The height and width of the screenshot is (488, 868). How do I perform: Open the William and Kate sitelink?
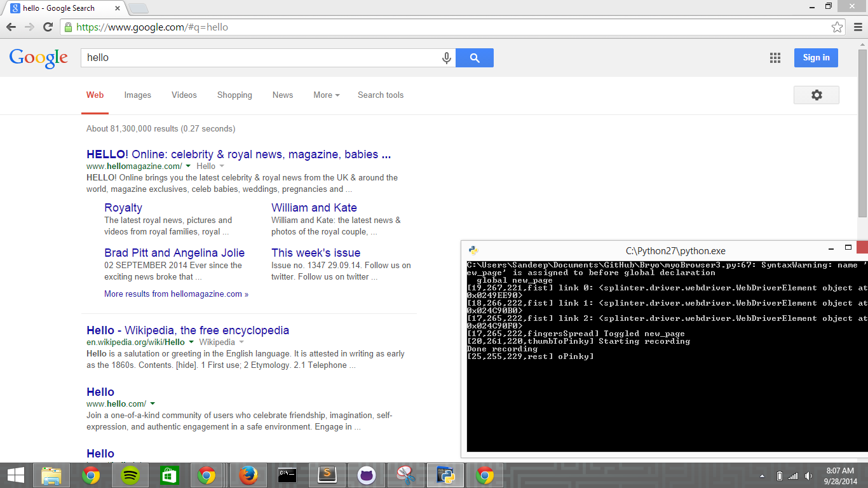point(314,208)
